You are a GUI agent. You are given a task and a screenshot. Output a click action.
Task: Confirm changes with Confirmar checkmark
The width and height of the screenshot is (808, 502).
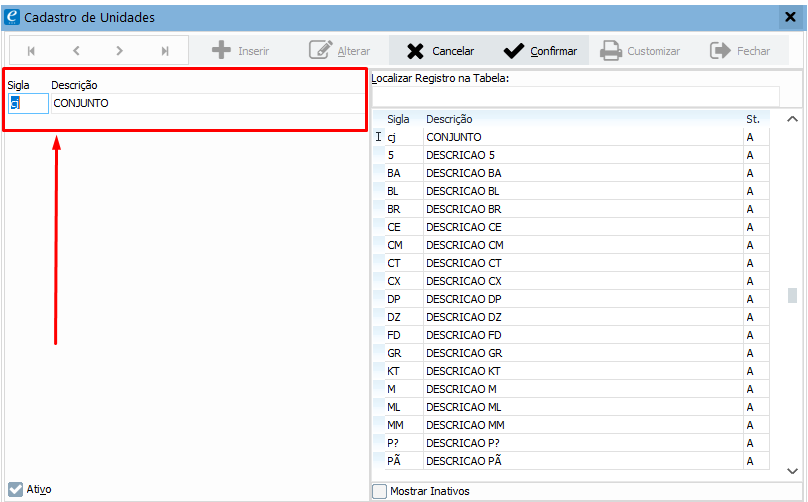(514, 51)
